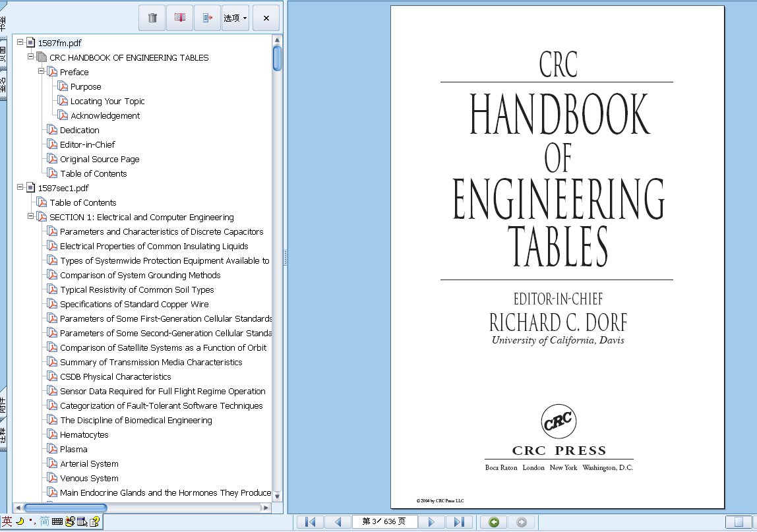Go forward to next view (gray arrow)
Image resolution: width=757 pixels, height=532 pixels.
click(x=522, y=522)
